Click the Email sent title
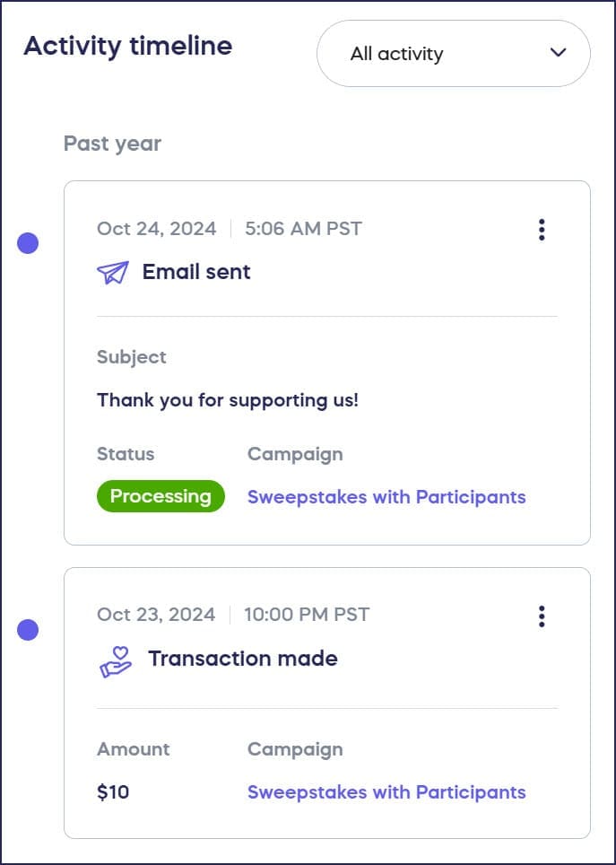The image size is (616, 865). tap(196, 272)
